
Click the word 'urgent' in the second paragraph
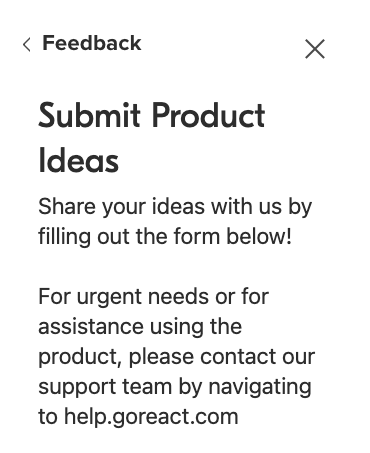109,297
